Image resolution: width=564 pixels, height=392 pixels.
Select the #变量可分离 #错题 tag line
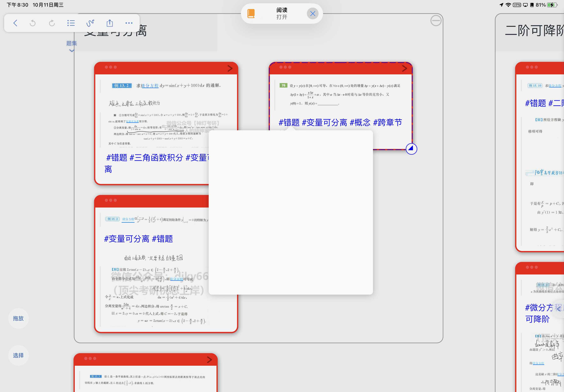138,239
